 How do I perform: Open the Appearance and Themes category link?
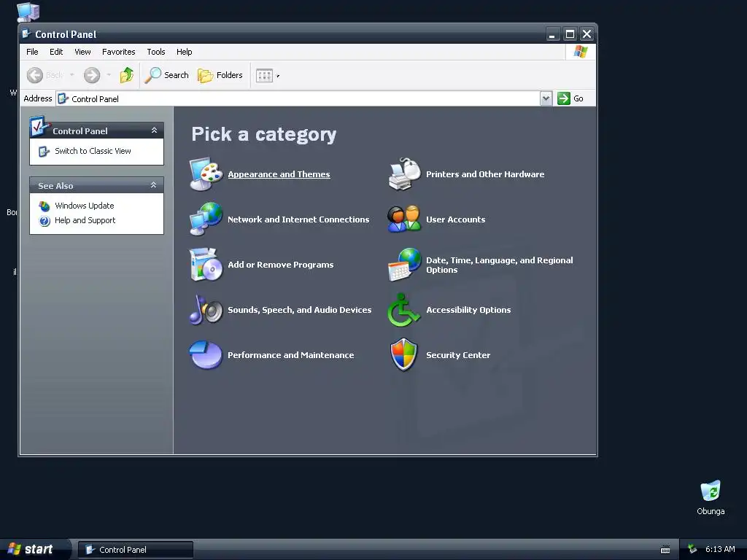(x=279, y=174)
